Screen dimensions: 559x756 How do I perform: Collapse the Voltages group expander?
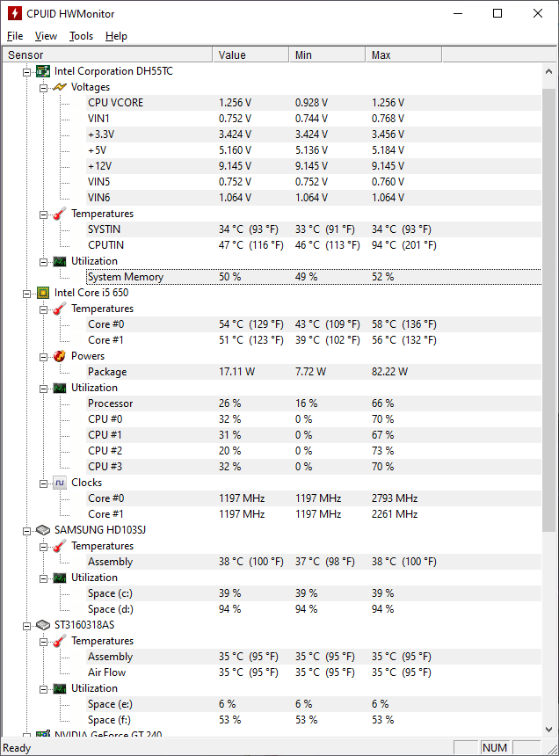(43, 87)
